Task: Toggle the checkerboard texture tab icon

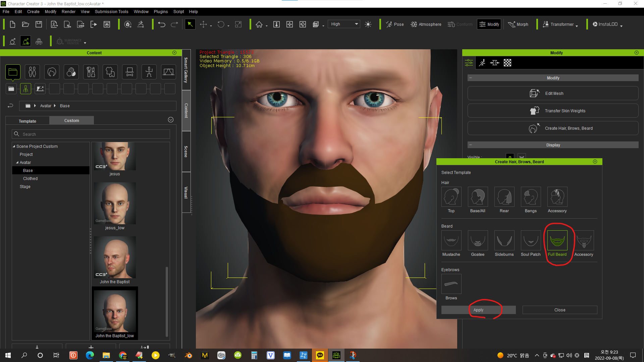Action: coord(507,63)
